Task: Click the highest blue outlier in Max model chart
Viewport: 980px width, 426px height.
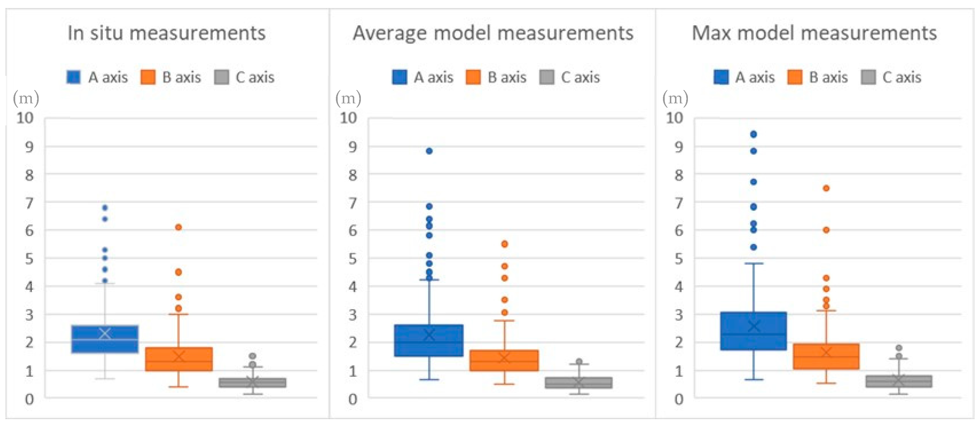Action: [753, 134]
